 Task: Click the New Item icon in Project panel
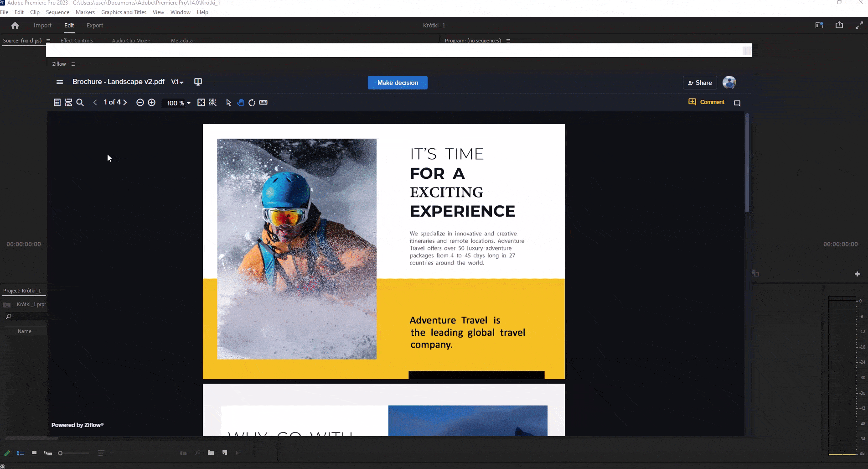(x=225, y=453)
